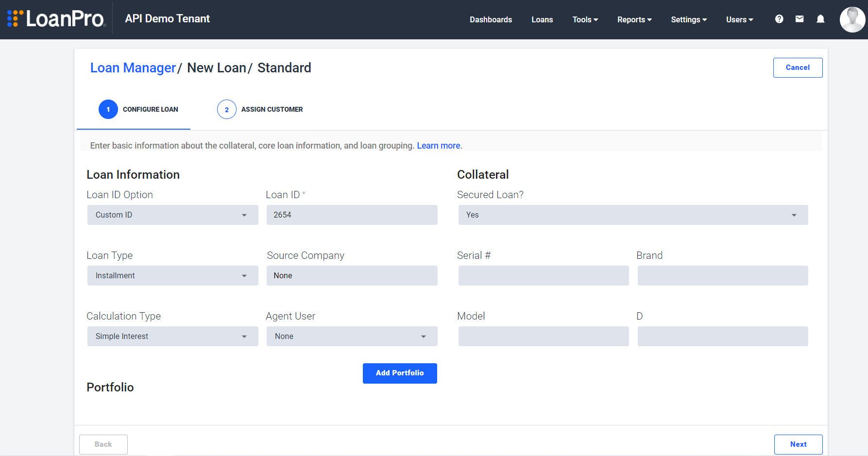Open the Loan ID Option dropdown
The height and width of the screenshot is (456, 868).
pos(172,215)
